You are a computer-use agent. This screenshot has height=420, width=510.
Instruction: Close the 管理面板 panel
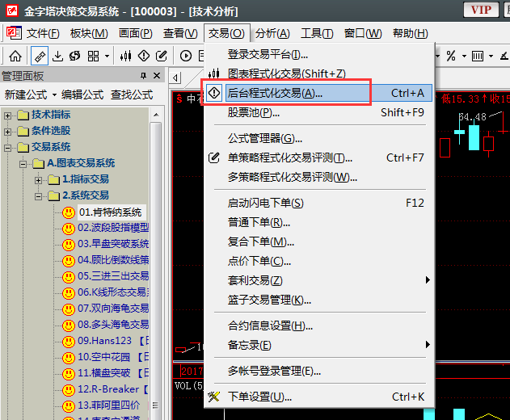(157, 76)
